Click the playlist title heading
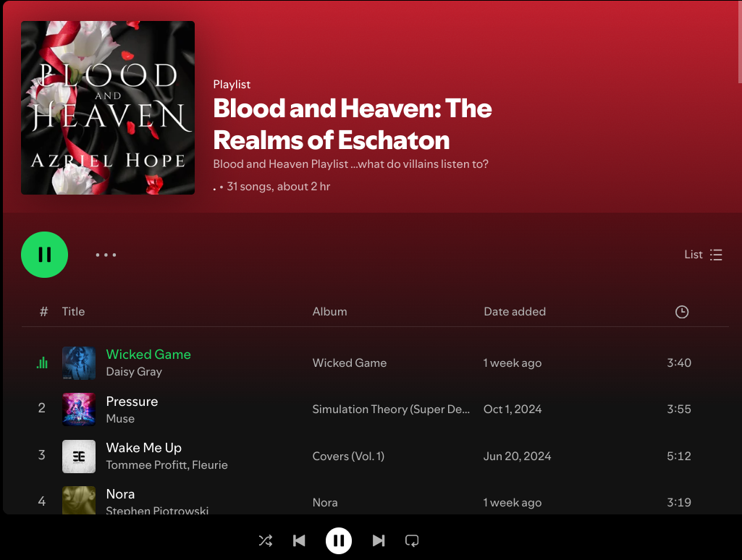The width and height of the screenshot is (742, 560). click(x=353, y=124)
